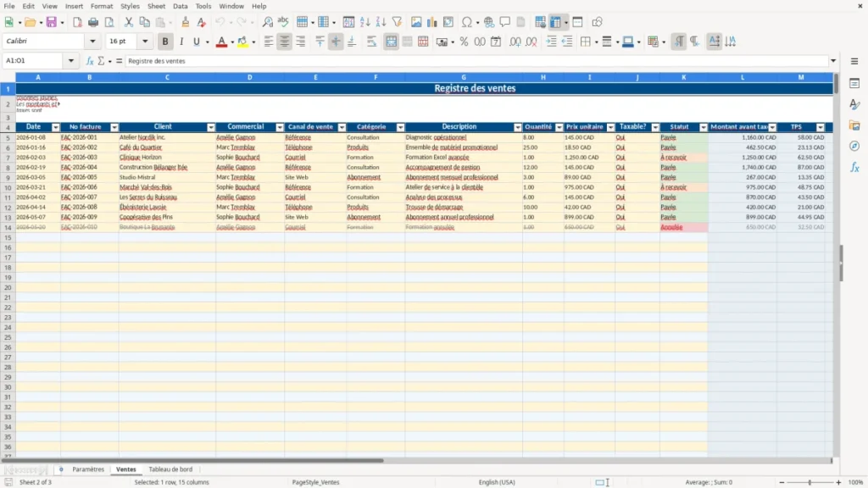Open the Commercial column filter dropdown

pos(280,127)
